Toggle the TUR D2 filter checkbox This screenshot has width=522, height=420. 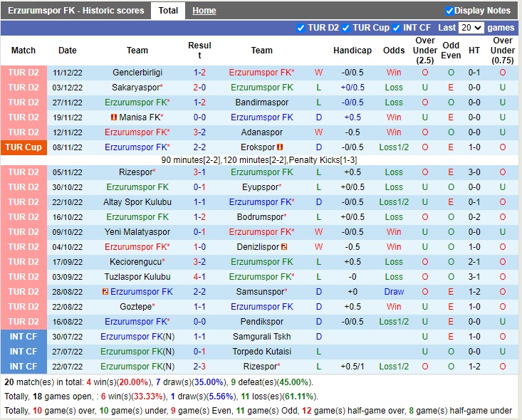coord(301,28)
